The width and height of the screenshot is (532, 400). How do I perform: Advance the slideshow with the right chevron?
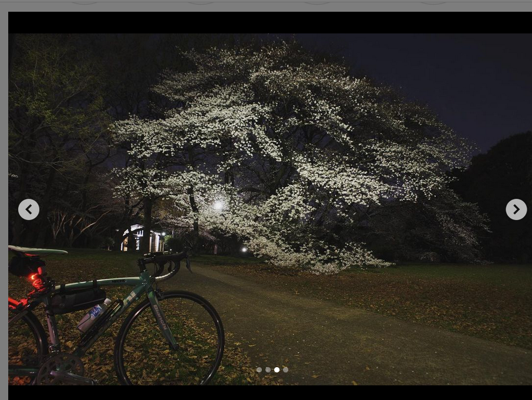(x=516, y=209)
